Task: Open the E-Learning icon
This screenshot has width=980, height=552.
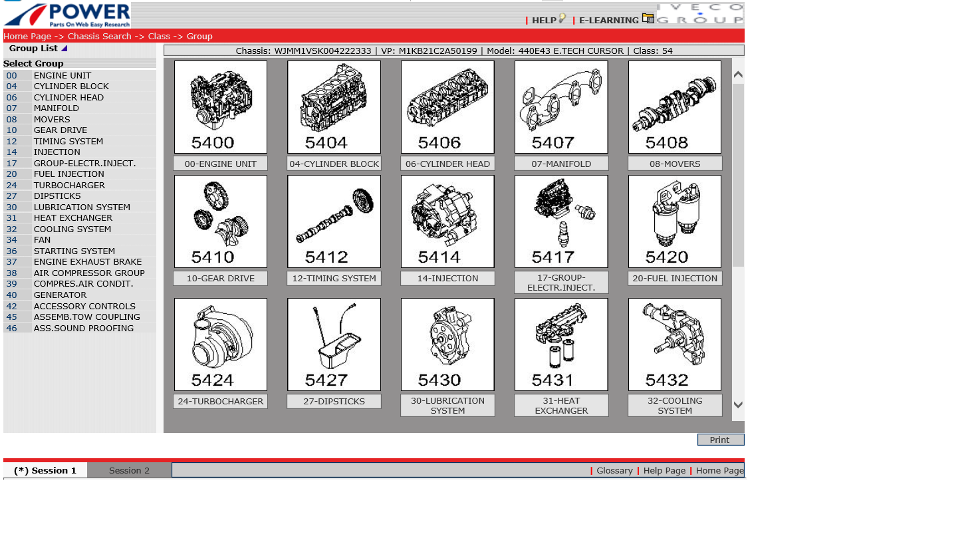Action: (648, 19)
